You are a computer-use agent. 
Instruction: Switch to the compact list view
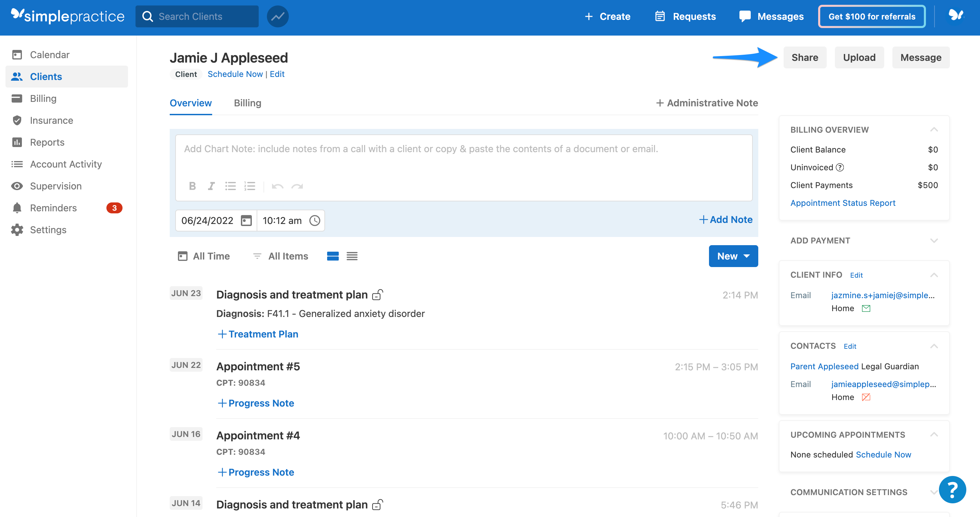point(352,256)
